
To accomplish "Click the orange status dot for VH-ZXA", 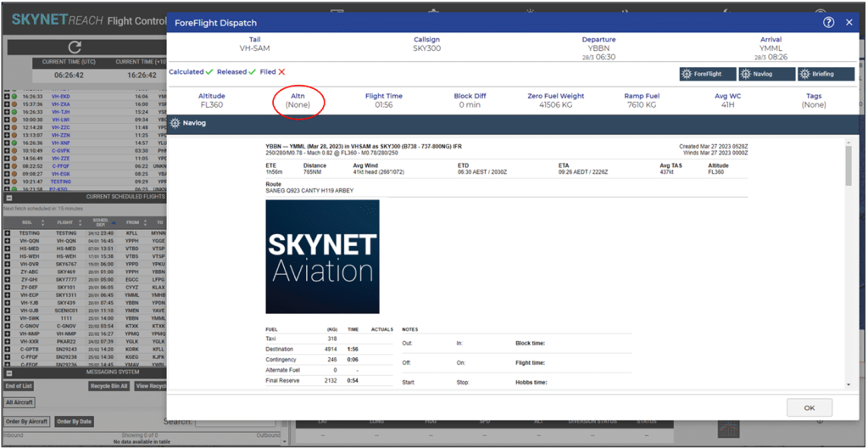I will [14, 104].
